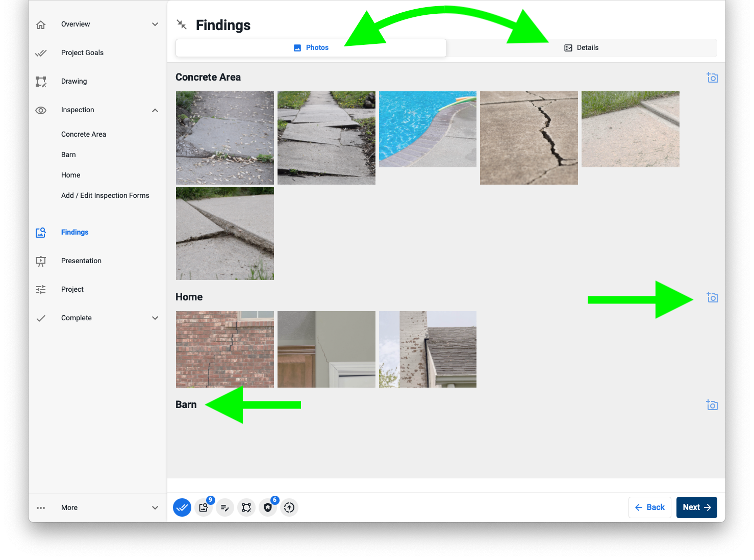Click the Project sliders icon

coord(41,290)
